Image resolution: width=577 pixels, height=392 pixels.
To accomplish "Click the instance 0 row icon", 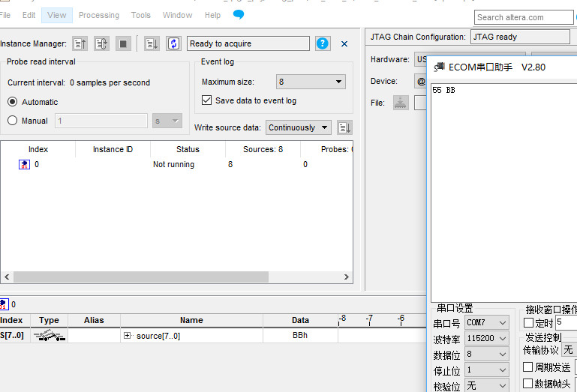I will (x=24, y=164).
